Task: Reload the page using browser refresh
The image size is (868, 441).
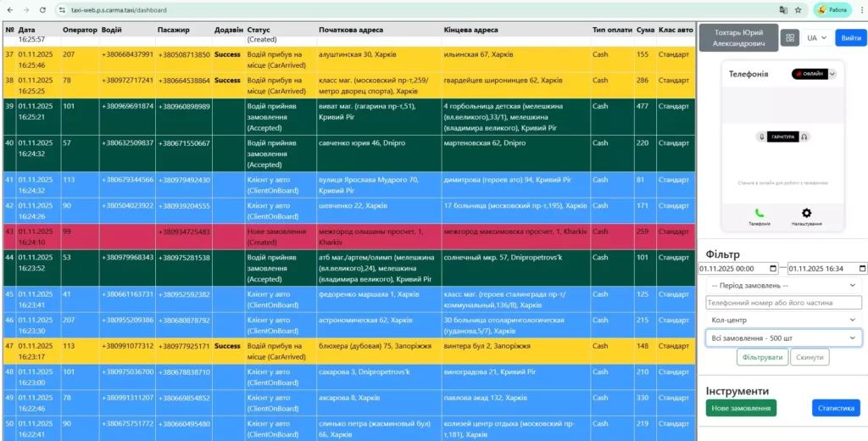Action: coord(42,9)
